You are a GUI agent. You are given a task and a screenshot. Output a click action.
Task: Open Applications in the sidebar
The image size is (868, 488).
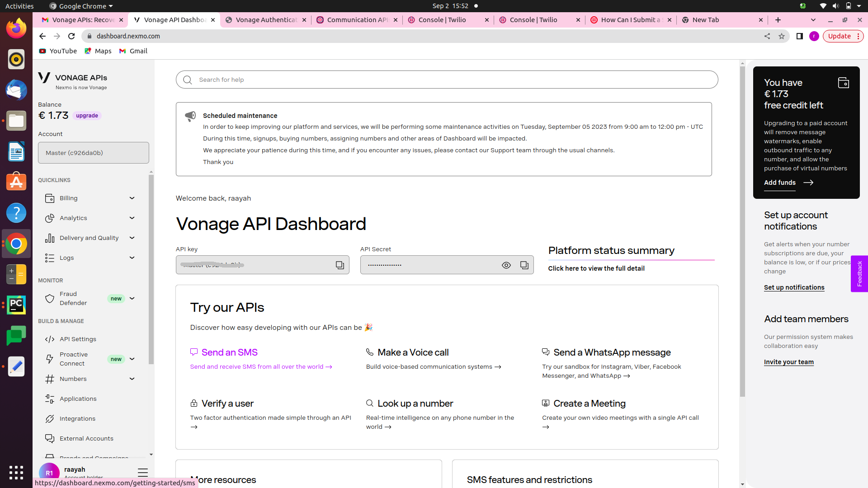(x=78, y=399)
